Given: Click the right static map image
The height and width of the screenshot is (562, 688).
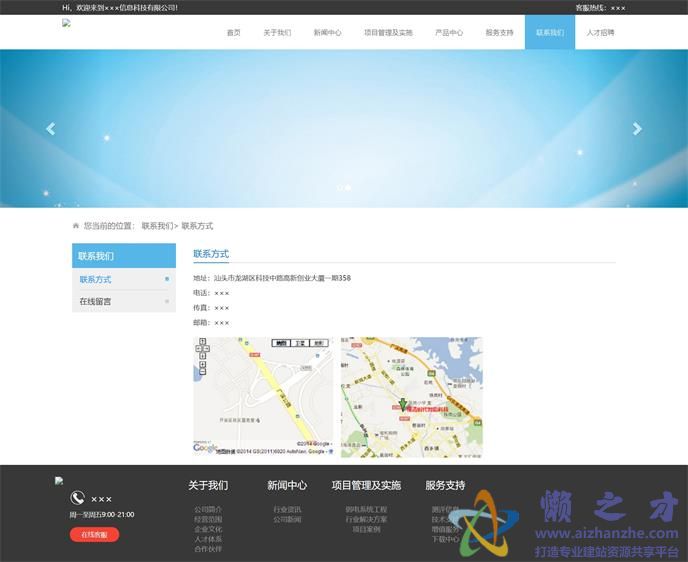Looking at the screenshot, I should 412,397.
